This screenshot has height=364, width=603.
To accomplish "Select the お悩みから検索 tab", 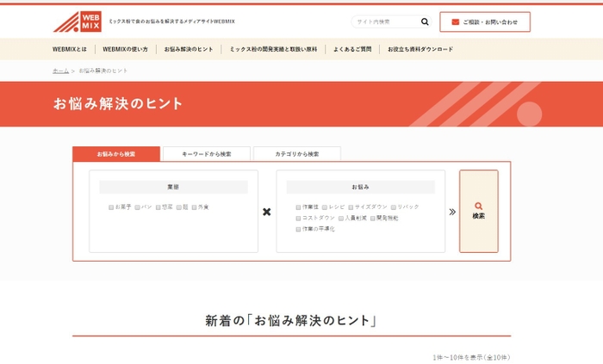I will point(116,154).
